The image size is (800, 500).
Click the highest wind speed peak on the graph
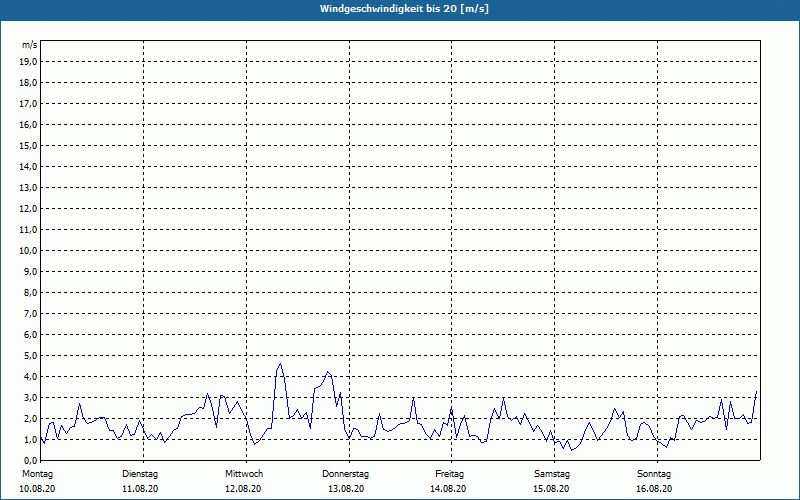point(281,364)
